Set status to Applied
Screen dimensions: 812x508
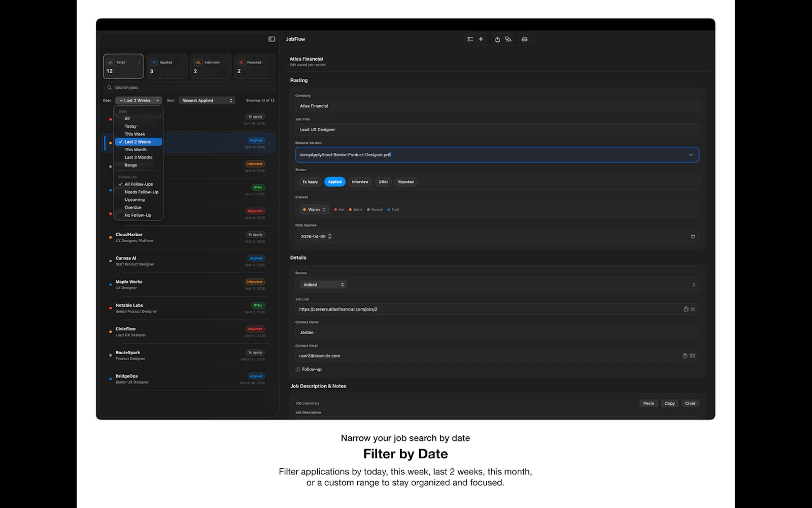(x=335, y=182)
